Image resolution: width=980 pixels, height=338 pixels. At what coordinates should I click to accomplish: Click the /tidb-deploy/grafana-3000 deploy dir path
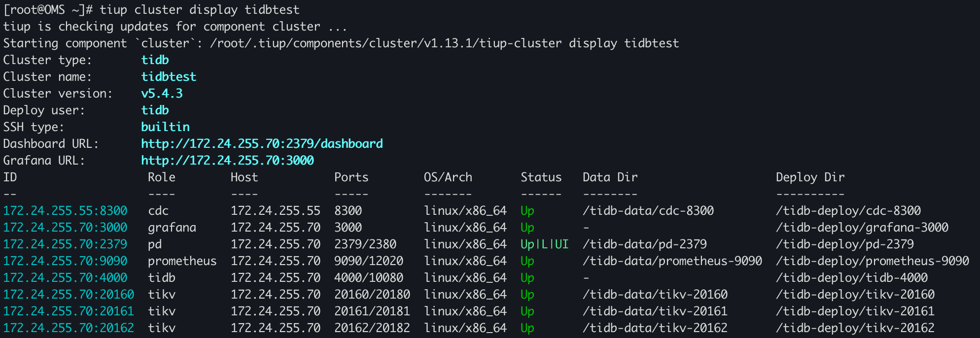(862, 228)
